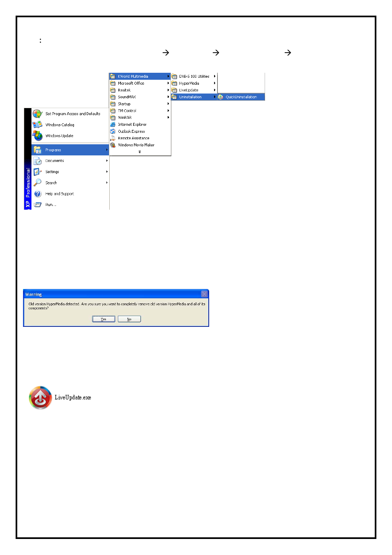The height and width of the screenshot is (555, 392).
Task: Launch Outlook Express from Programs
Action: coord(140,132)
